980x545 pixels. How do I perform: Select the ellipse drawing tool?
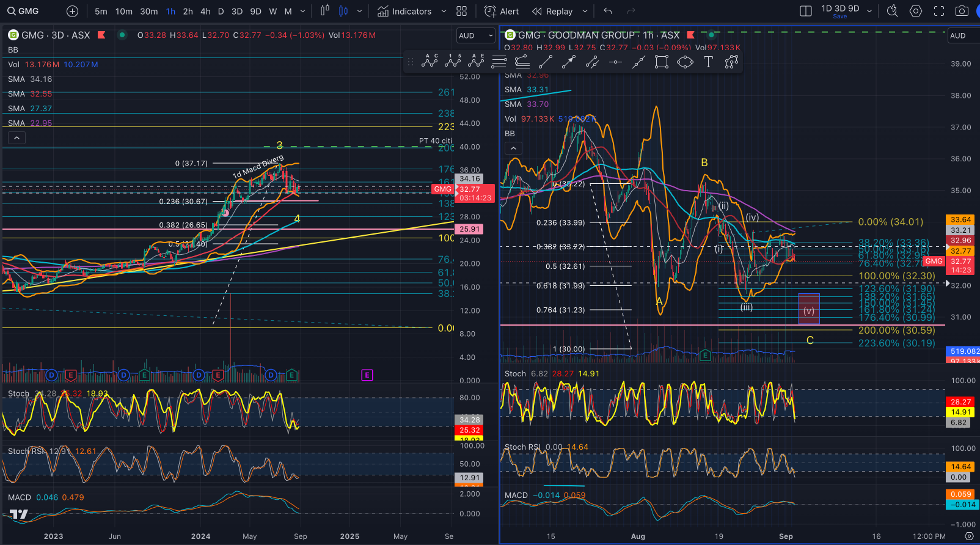pos(685,61)
